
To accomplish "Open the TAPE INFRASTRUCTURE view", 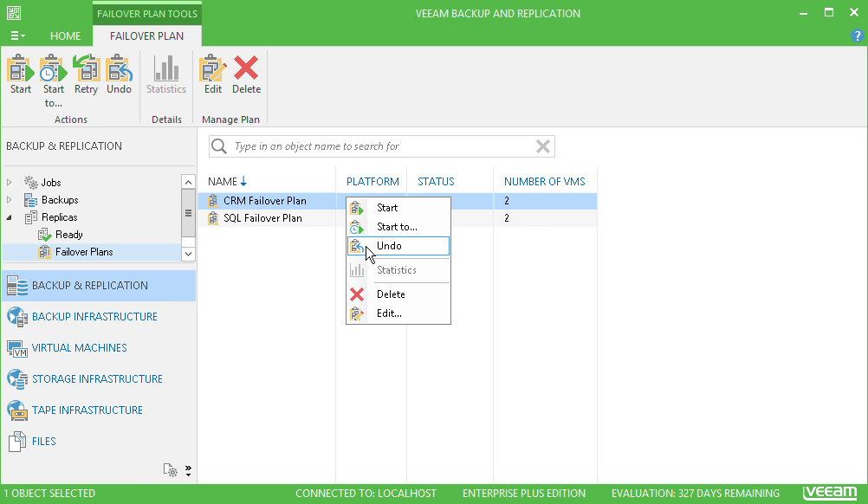I will point(87,410).
